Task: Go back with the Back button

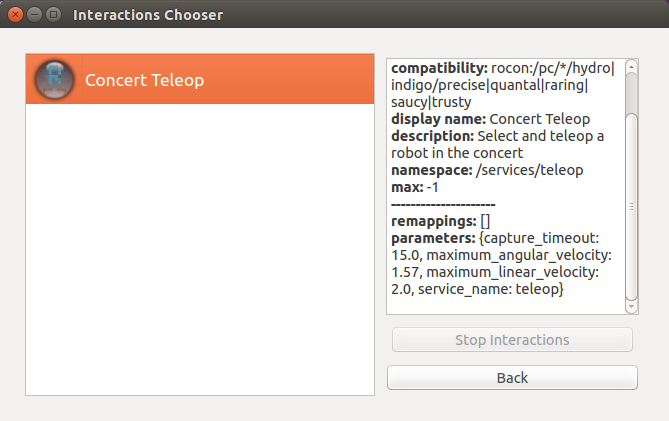Action: point(512,378)
